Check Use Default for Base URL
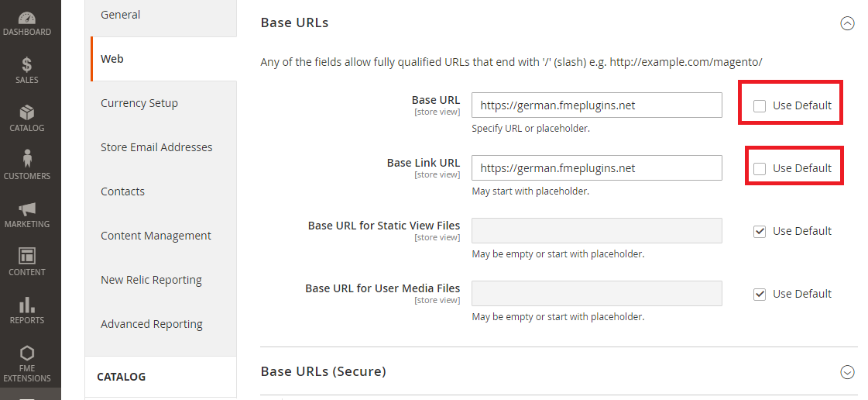The image size is (868, 400). pyautogui.click(x=760, y=105)
